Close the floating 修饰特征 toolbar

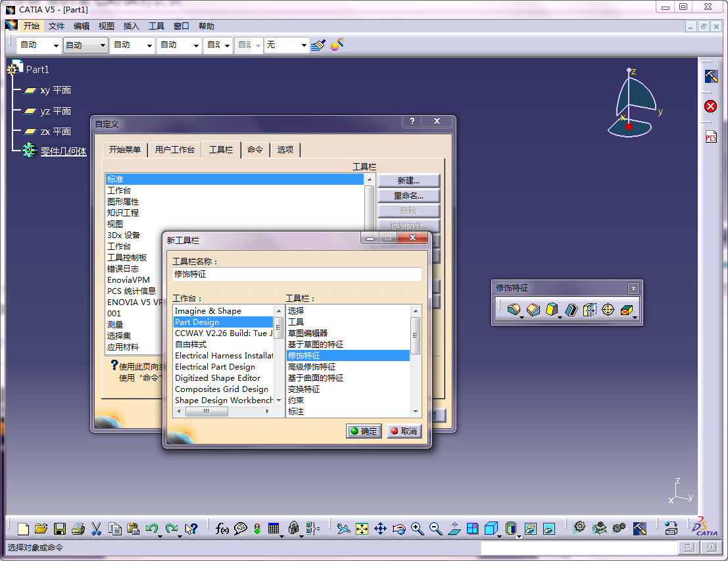coord(633,289)
